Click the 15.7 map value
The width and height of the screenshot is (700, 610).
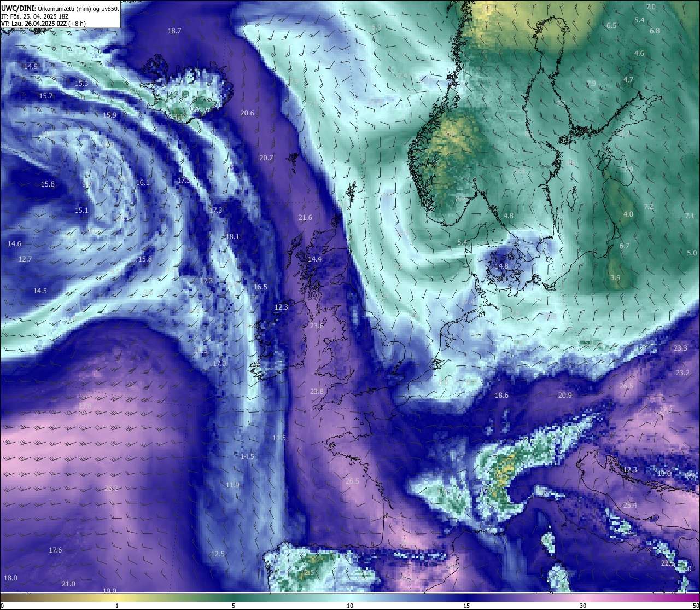(x=46, y=96)
